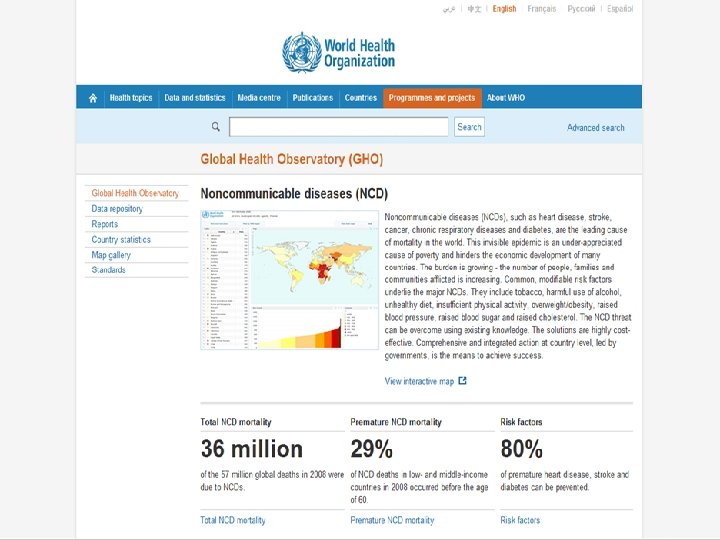720x540 pixels.
Task: Click Noncommunicable diseases (NCD) heading
Action: (x=294, y=194)
